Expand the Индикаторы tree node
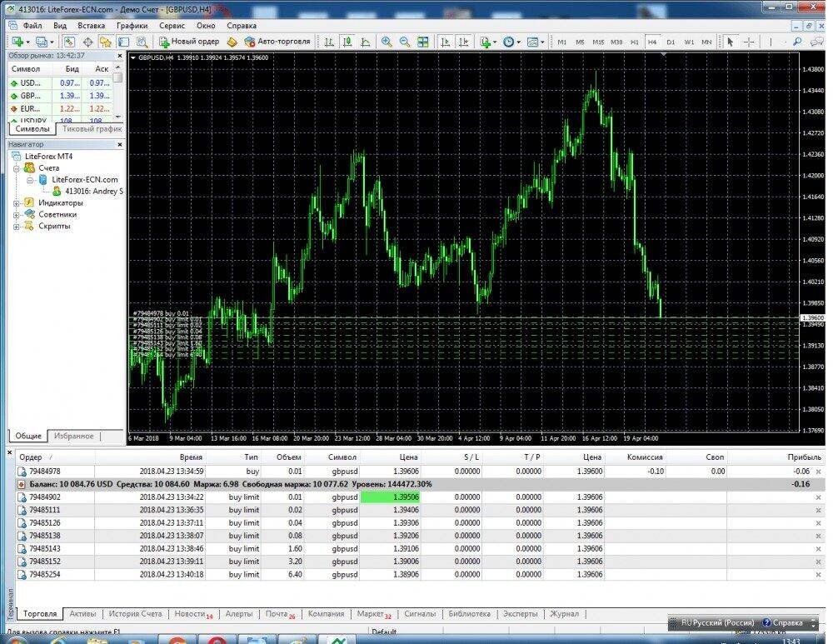 (16, 202)
